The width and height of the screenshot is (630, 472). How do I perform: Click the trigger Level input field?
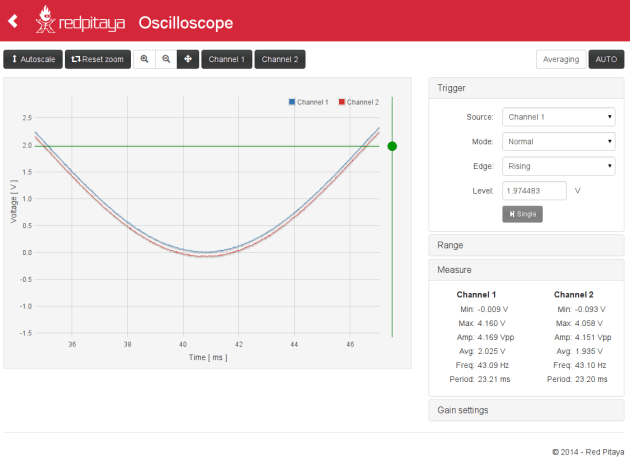click(534, 190)
